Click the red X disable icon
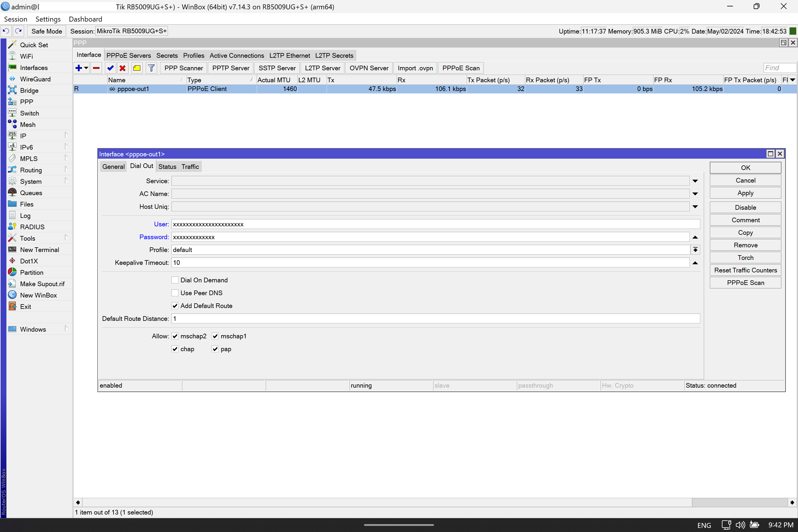This screenshot has height=532, width=798. tap(123, 68)
